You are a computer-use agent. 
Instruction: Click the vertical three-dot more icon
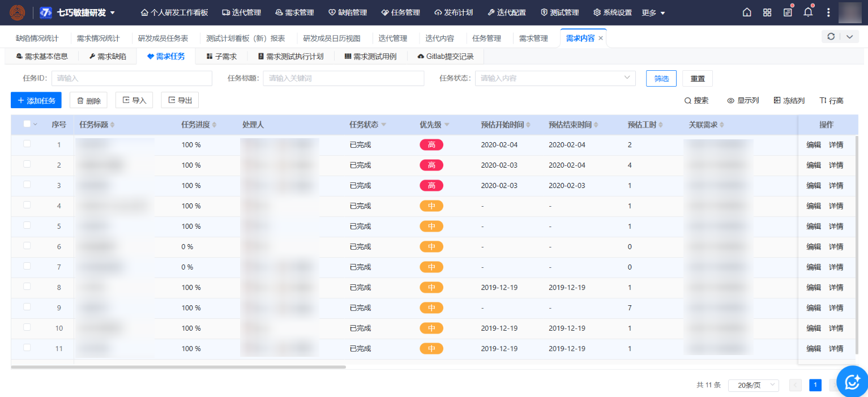(828, 12)
